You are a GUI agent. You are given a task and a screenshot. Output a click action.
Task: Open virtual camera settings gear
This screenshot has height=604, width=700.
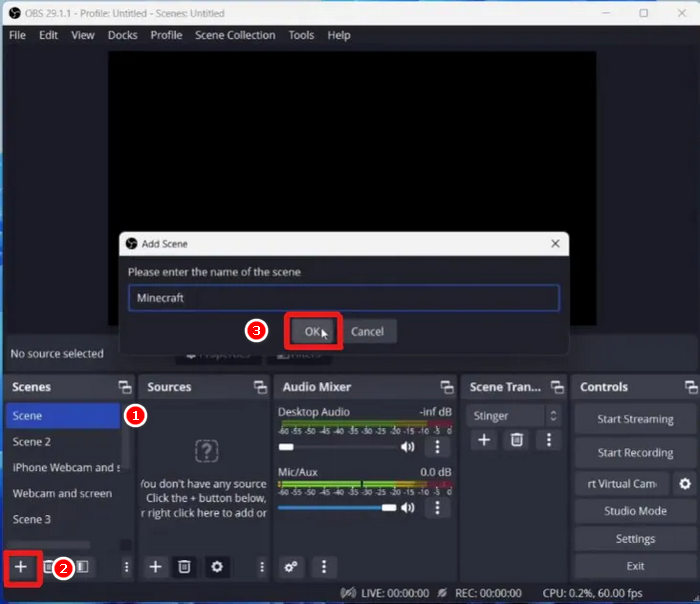click(x=685, y=484)
